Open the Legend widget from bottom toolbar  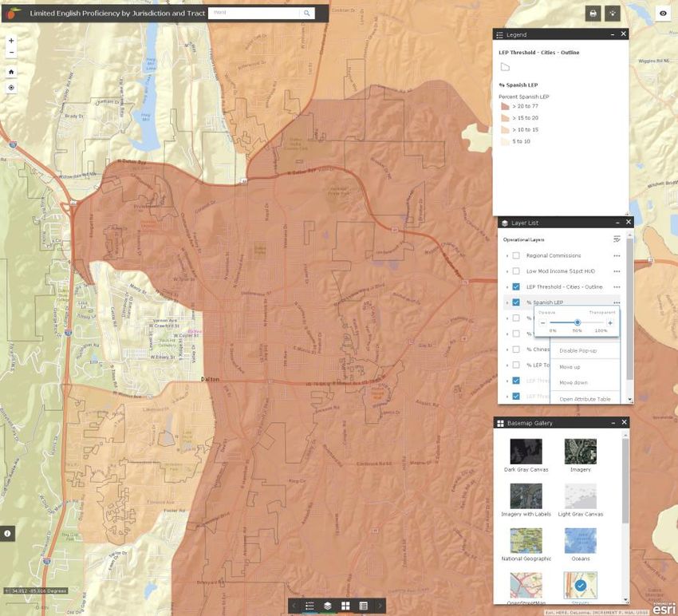pos(310,606)
